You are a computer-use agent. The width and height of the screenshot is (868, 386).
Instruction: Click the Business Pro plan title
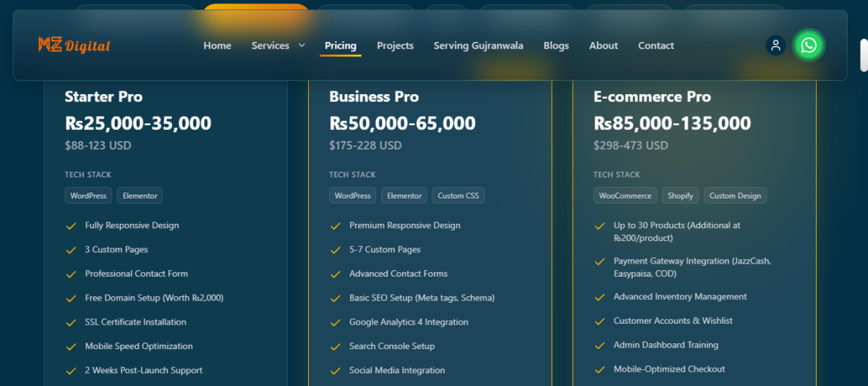[x=374, y=96]
